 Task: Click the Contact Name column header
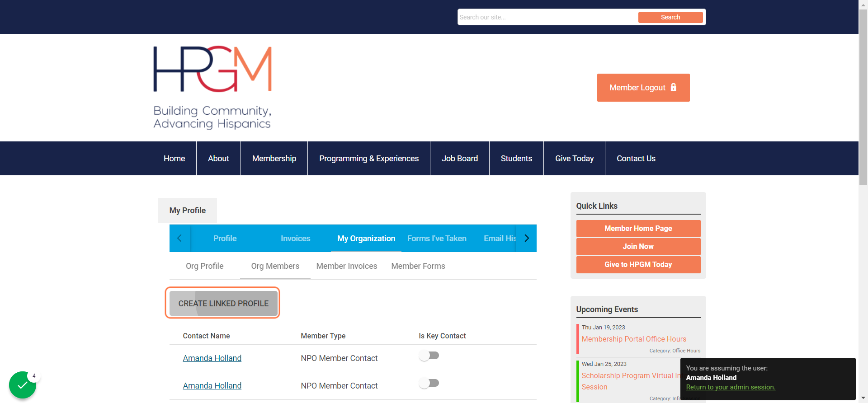[206, 336]
